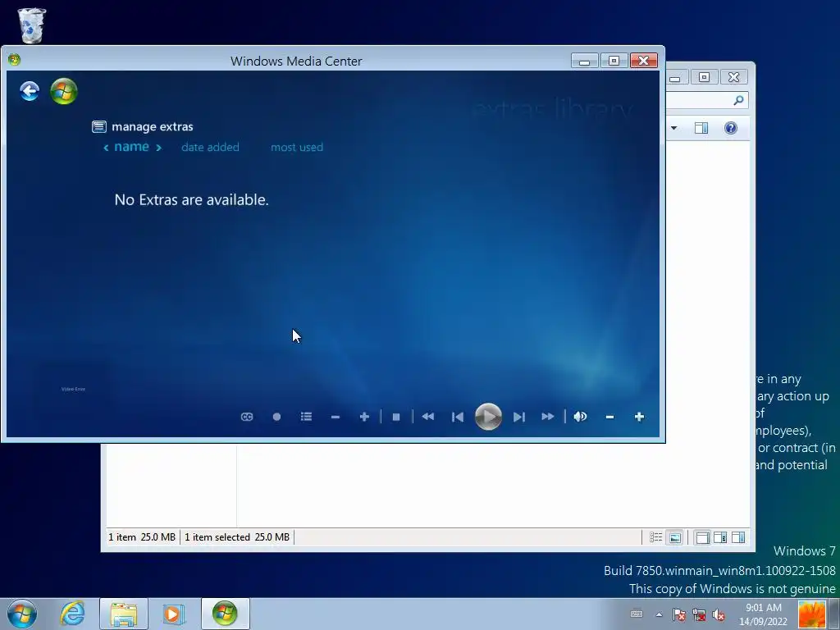Open the Recycle Bin on the desktop
Image resolution: width=840 pixels, height=630 pixels.
tap(32, 25)
